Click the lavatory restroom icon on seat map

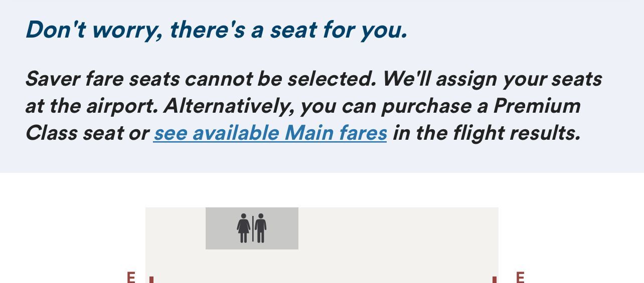pyautogui.click(x=252, y=228)
